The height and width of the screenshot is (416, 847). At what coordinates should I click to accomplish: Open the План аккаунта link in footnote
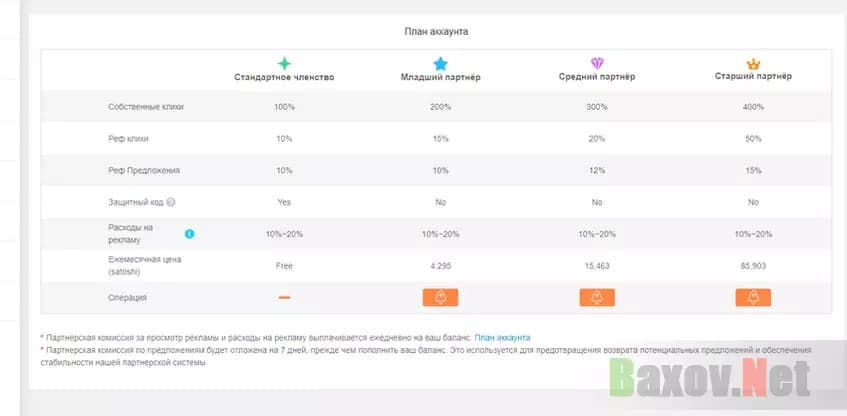point(502,338)
